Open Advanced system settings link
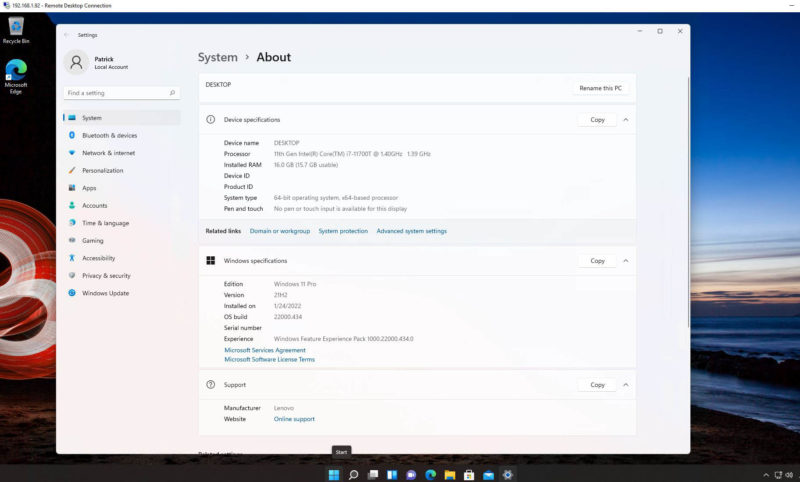The width and height of the screenshot is (800, 482). [x=411, y=231]
